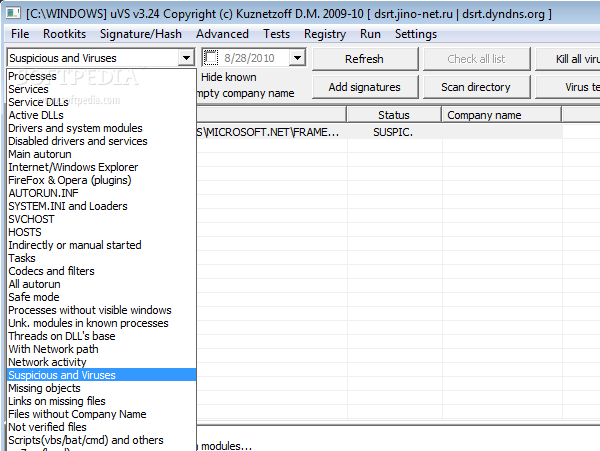This screenshot has height=451, width=600.
Task: Choose Drivers and system modules entry
Action: 75,128
